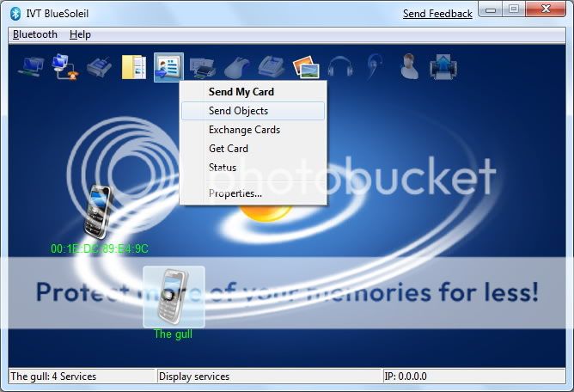The height and width of the screenshot is (392, 574).
Task: Click 'The gull: 4 Services' status text
Action: click(53, 377)
